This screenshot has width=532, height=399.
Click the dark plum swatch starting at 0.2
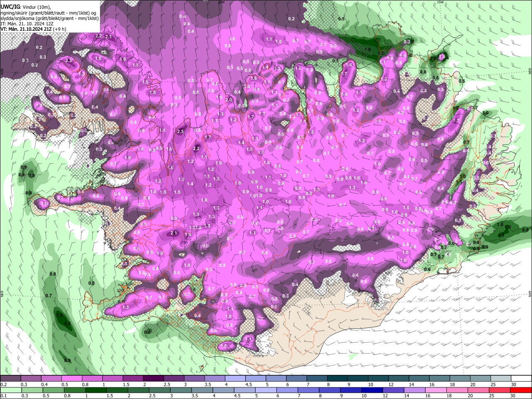(x=10, y=379)
